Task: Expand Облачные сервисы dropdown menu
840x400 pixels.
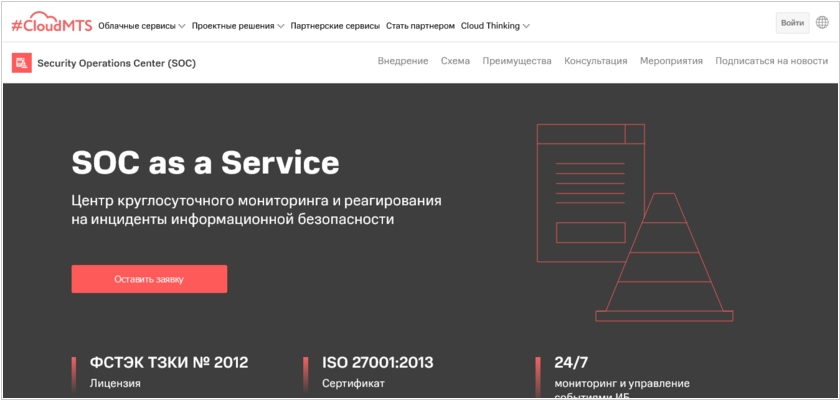Action: 141,26
